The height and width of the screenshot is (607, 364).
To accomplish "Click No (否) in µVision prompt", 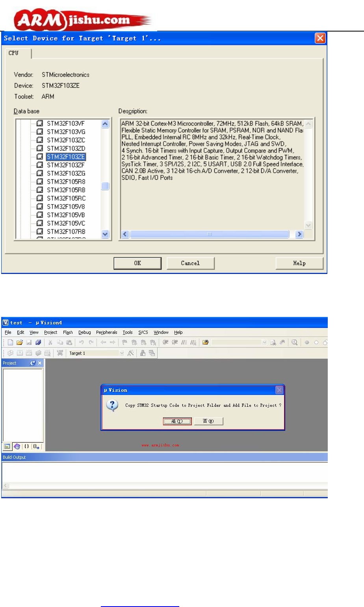I will 209,421.
